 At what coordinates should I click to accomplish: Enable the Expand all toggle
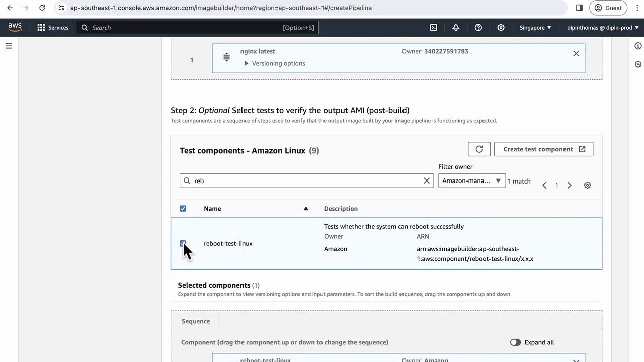(515, 342)
